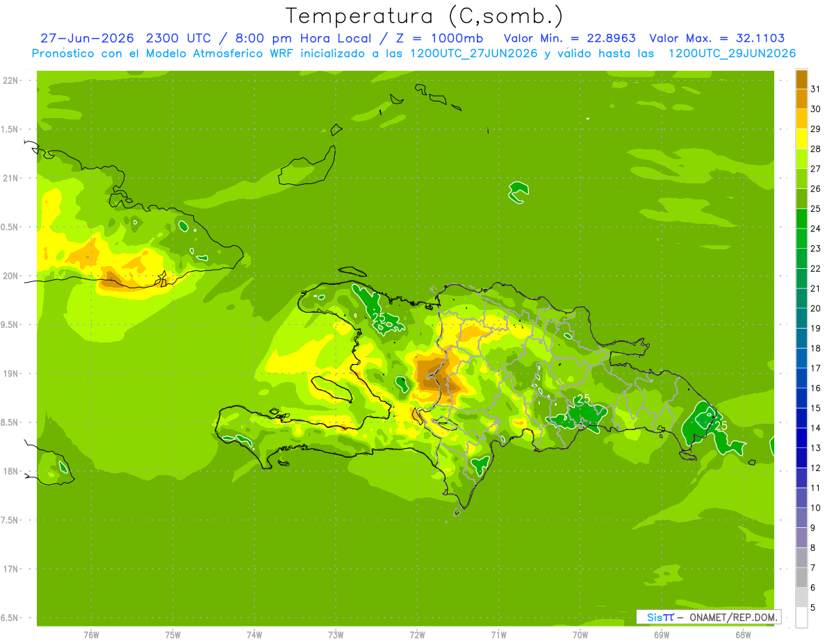
Task: Click the "18N" latitude axis label
Action: (x=11, y=471)
